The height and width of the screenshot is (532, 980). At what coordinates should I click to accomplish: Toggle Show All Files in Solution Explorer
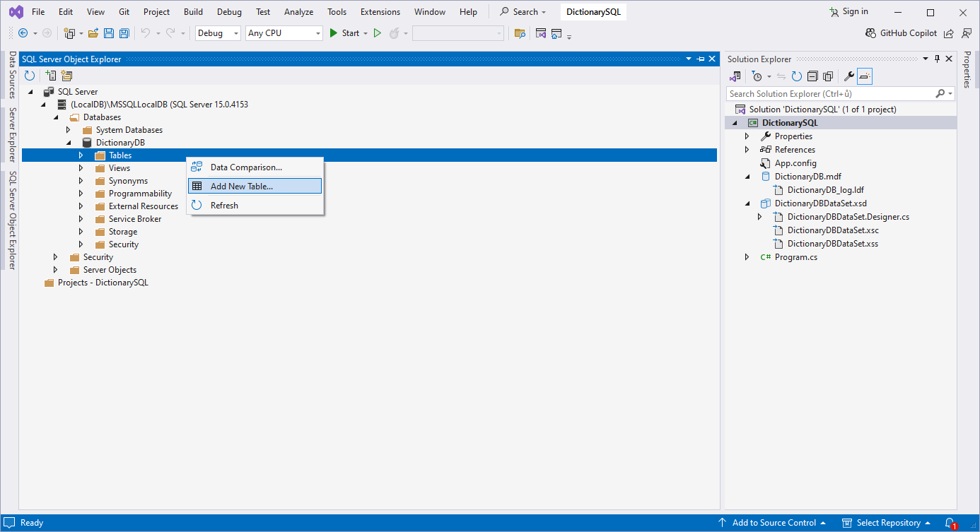point(827,76)
